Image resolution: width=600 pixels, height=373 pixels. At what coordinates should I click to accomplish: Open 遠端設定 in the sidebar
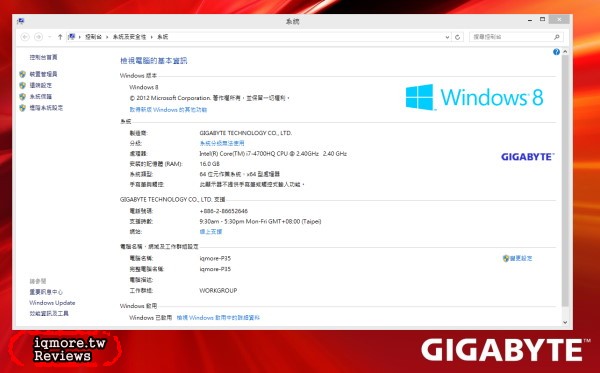click(41, 85)
